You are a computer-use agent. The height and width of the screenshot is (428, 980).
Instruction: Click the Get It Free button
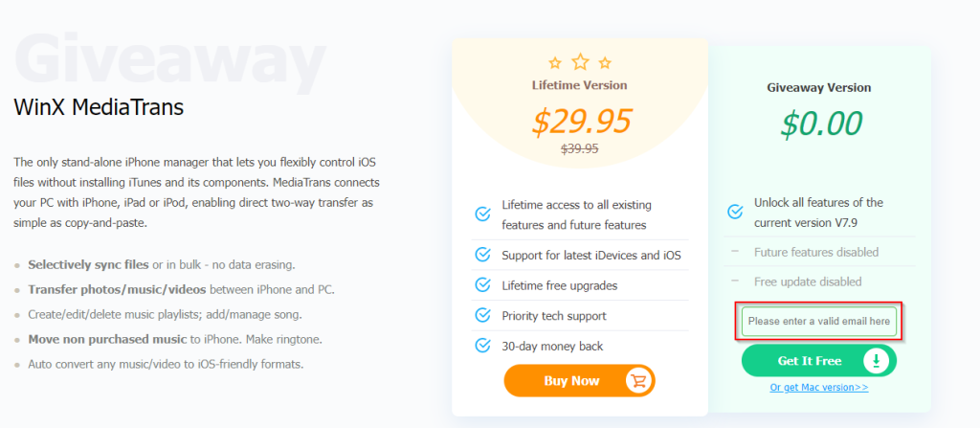coord(819,360)
